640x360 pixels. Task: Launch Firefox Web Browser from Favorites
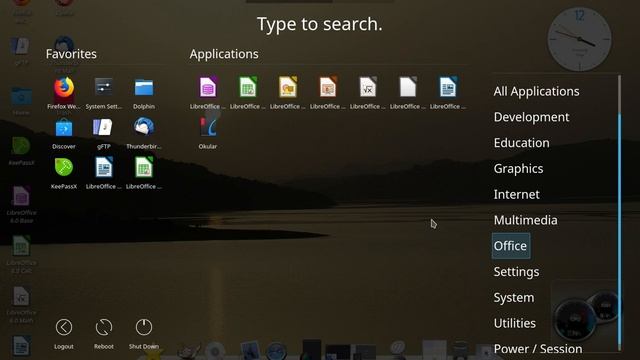coord(64,93)
